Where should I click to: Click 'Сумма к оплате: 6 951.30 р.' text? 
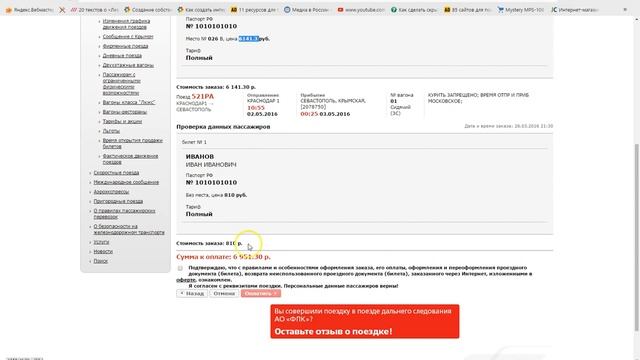223,257
